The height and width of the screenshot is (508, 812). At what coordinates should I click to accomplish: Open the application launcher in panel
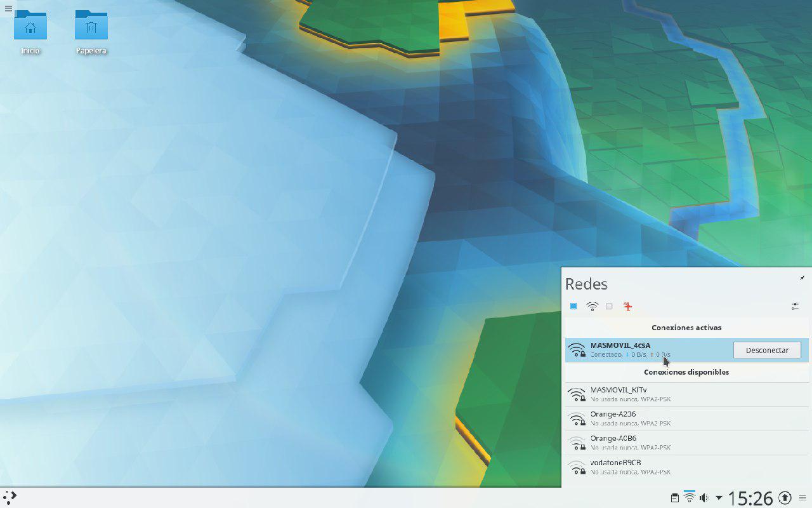point(10,497)
